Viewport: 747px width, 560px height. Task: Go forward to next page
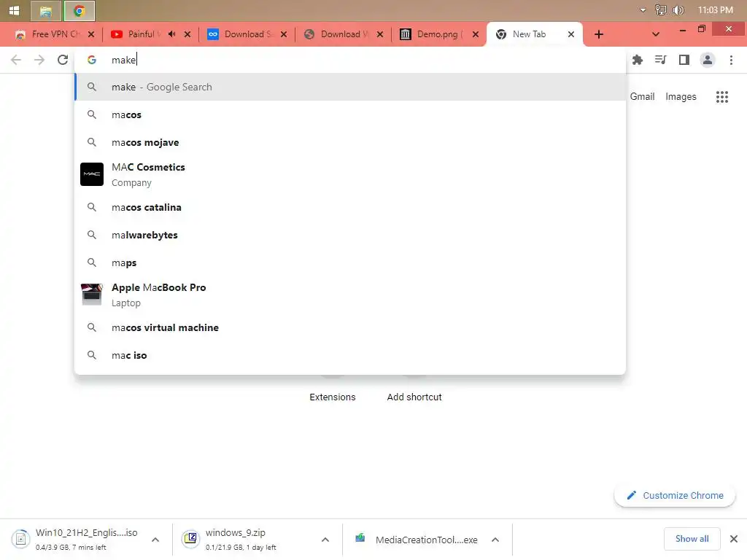pyautogui.click(x=39, y=60)
